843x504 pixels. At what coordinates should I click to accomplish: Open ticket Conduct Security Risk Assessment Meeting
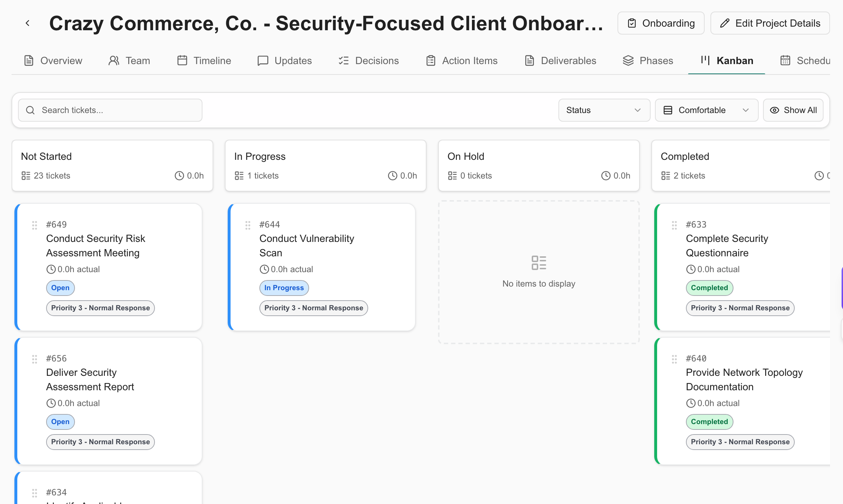[96, 246]
